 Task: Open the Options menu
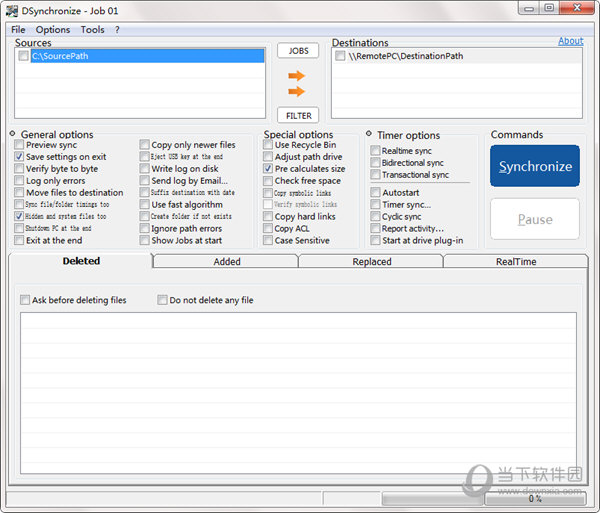point(53,29)
